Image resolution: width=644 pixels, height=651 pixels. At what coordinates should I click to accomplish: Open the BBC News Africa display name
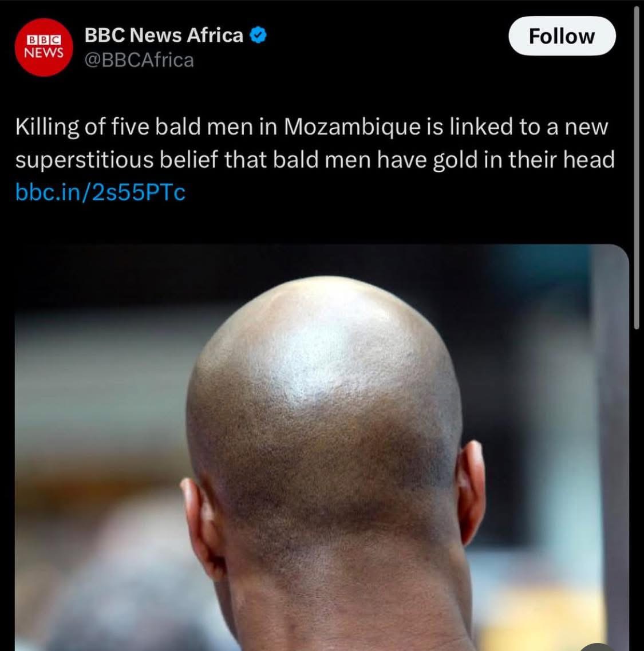click(164, 35)
